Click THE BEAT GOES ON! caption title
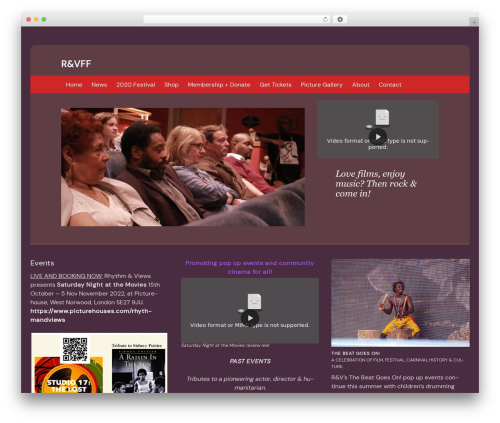This screenshot has height=423, width=500. 356,353
